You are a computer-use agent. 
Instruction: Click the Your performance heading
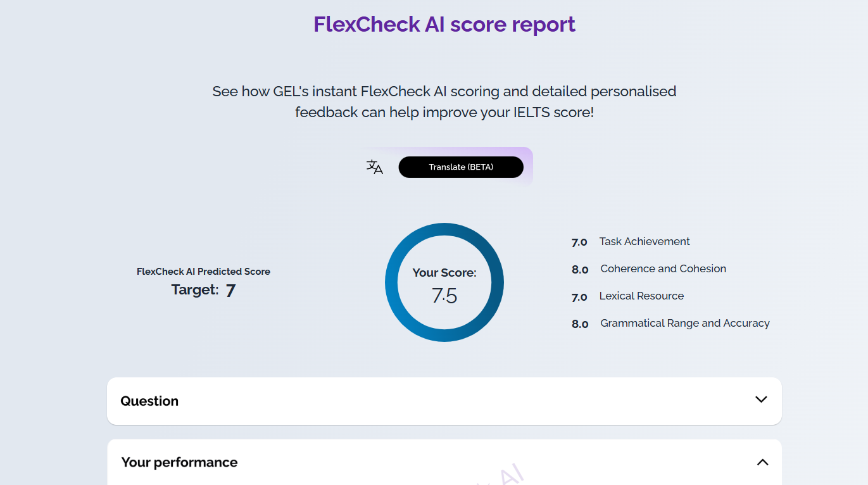(179, 462)
